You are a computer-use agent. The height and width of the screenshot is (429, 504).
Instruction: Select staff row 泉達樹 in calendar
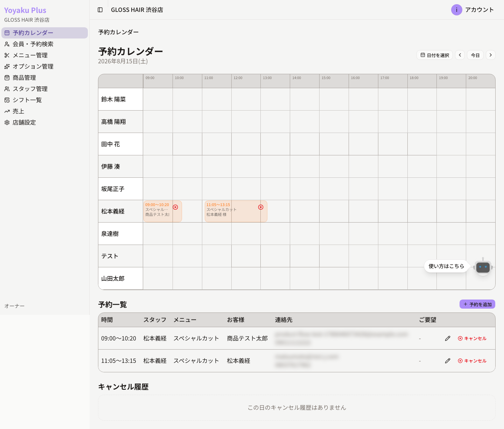[x=120, y=234]
